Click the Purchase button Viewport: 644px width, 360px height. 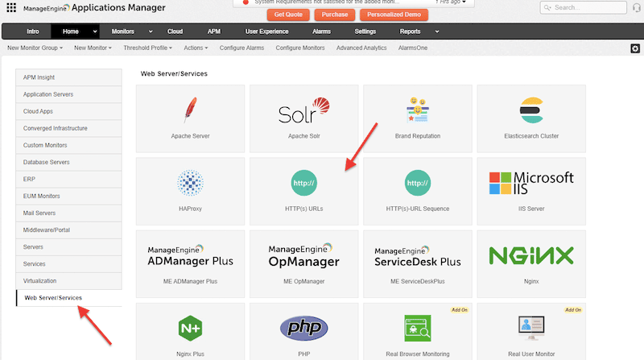click(335, 14)
